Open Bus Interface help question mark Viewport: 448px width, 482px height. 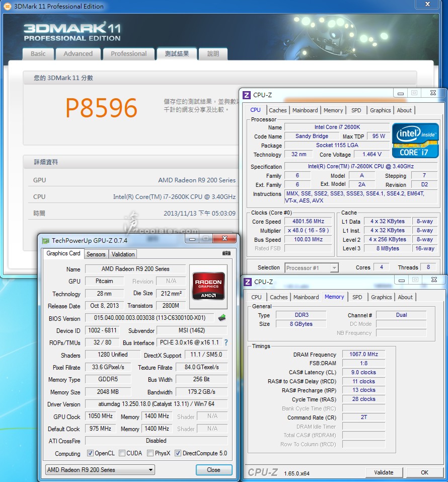tap(226, 342)
